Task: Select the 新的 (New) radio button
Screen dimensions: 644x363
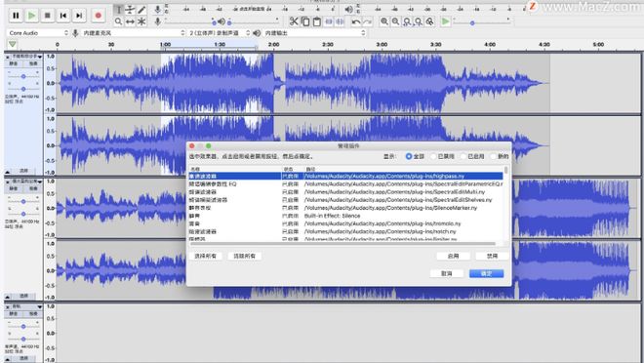Action: (494, 156)
